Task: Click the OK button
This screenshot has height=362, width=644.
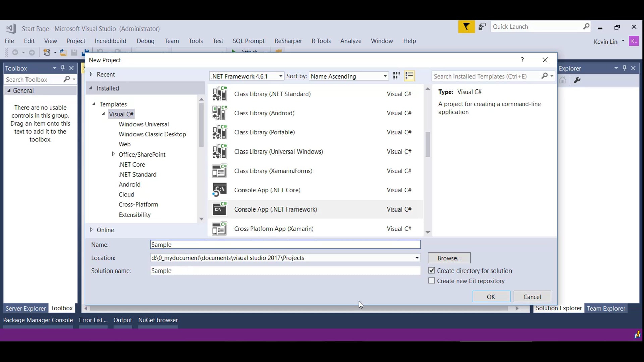Action: (x=491, y=297)
